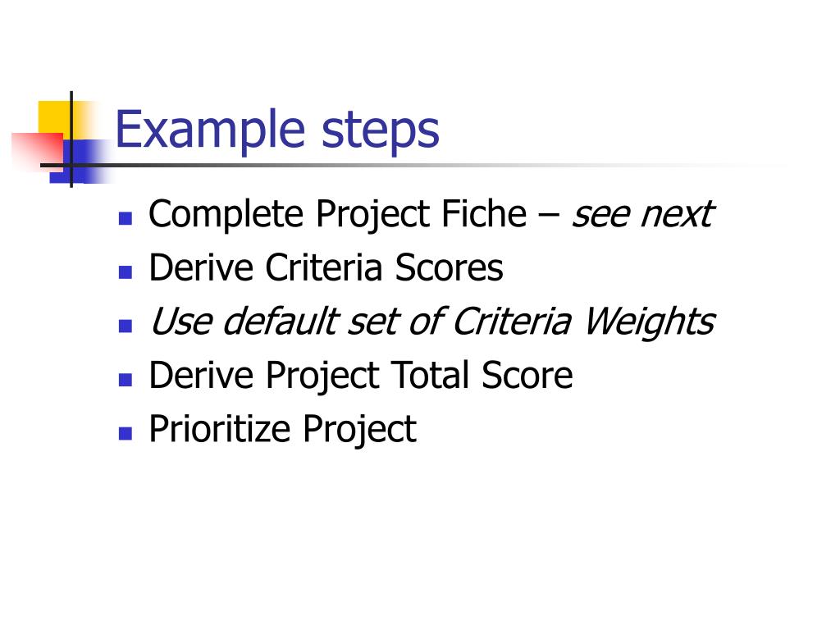Click the "Prioritize Project" line

[283, 429]
